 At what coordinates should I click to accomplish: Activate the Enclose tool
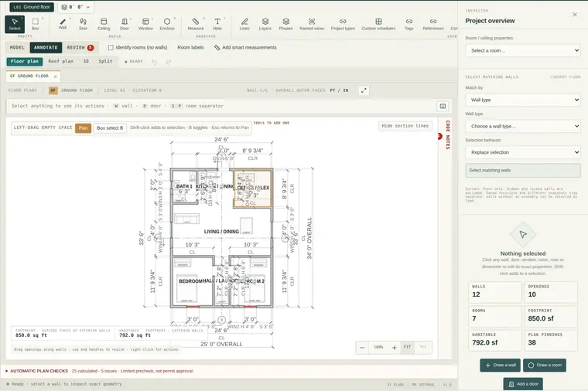167,24
